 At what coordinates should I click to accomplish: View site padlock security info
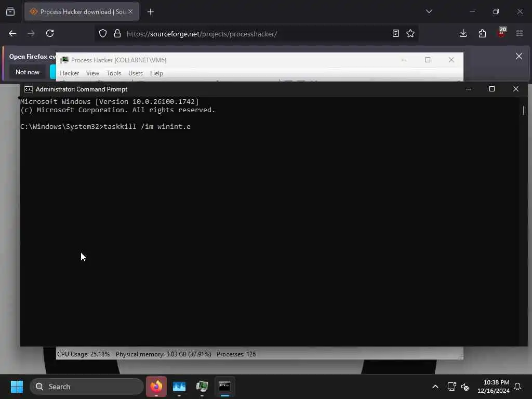pos(117,33)
